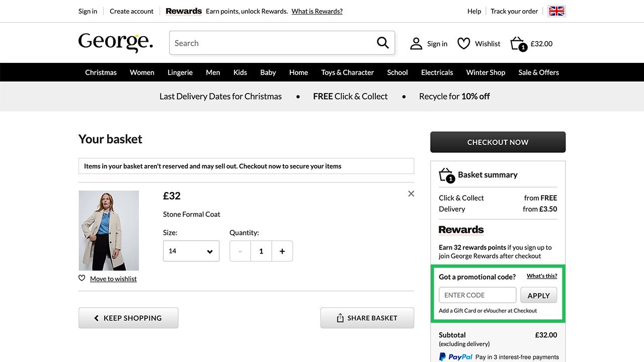The image size is (644, 362).
Task: Click the person Sign in icon
Action: [x=416, y=44]
